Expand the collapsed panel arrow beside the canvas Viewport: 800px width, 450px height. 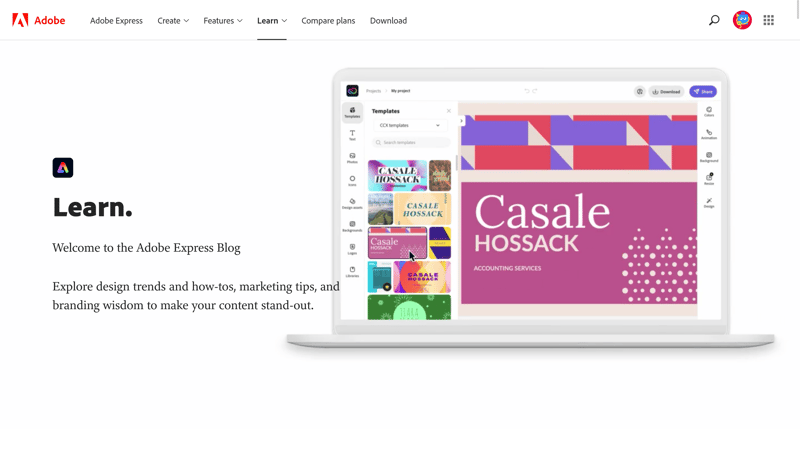(461, 121)
